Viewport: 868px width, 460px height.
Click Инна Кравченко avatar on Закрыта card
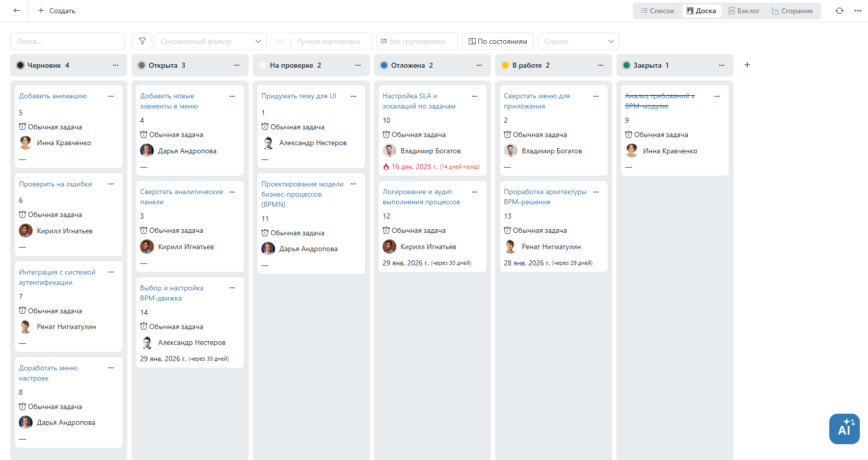[x=632, y=151]
